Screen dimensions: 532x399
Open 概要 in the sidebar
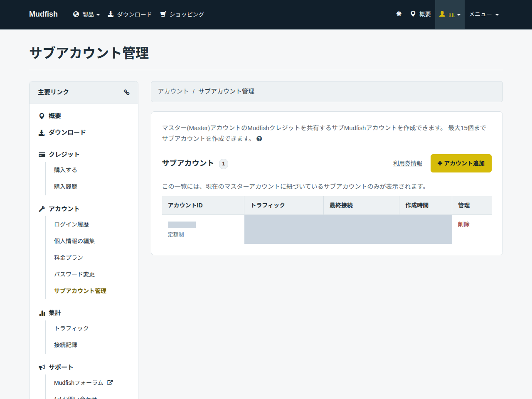tap(55, 116)
